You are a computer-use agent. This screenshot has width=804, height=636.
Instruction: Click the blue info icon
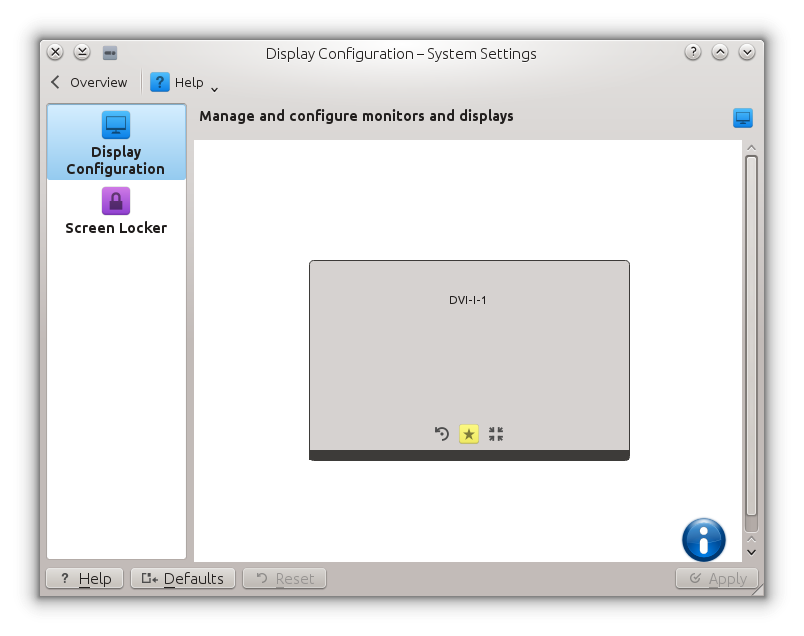[703, 540]
